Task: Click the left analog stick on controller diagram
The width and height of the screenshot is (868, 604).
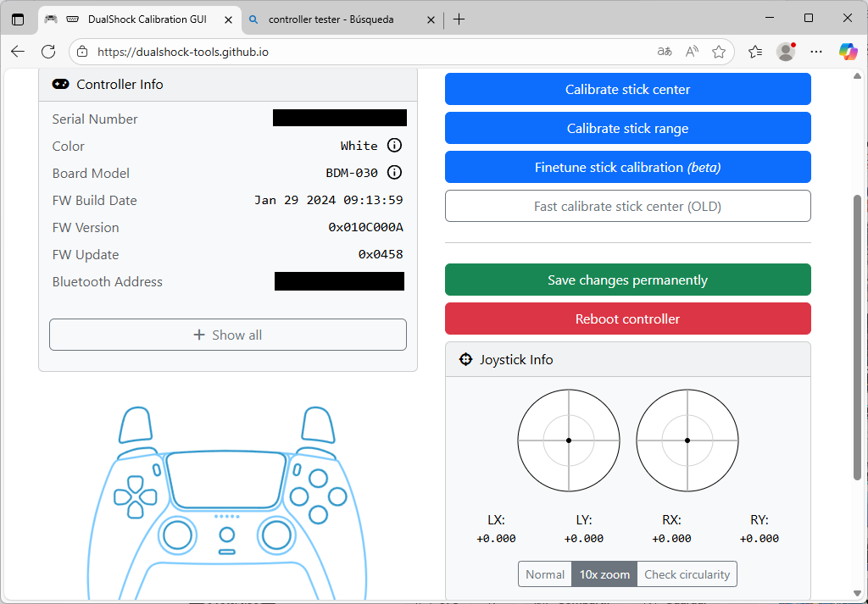Action: pyautogui.click(x=178, y=535)
